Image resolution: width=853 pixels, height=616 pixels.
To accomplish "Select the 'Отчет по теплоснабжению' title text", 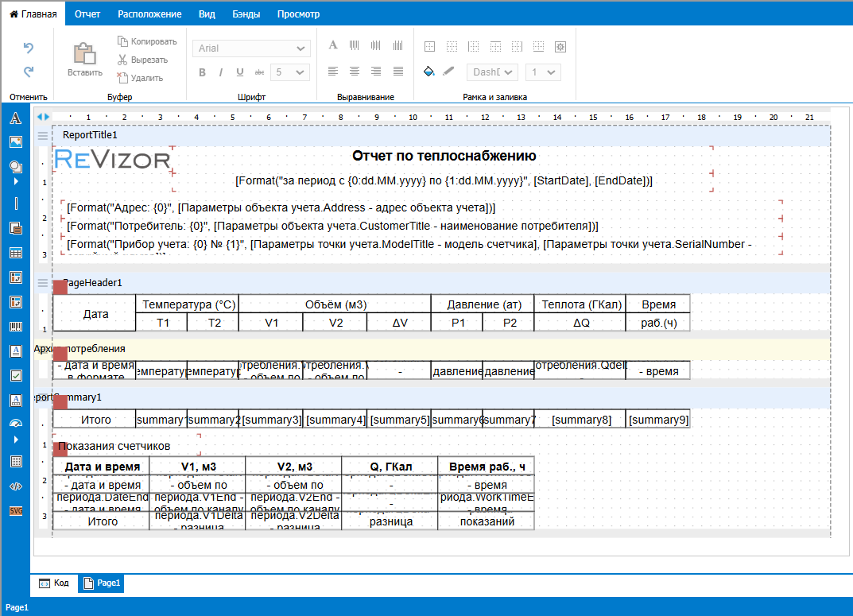I will (444, 156).
